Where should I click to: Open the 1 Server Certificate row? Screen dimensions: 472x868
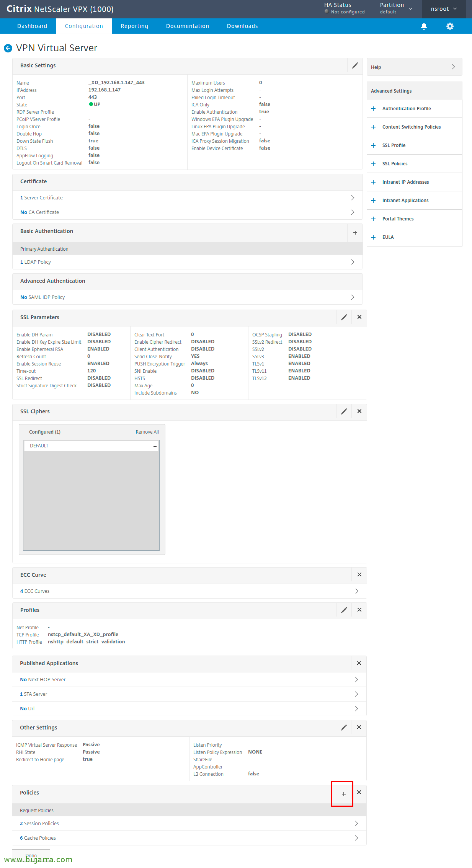pos(188,198)
